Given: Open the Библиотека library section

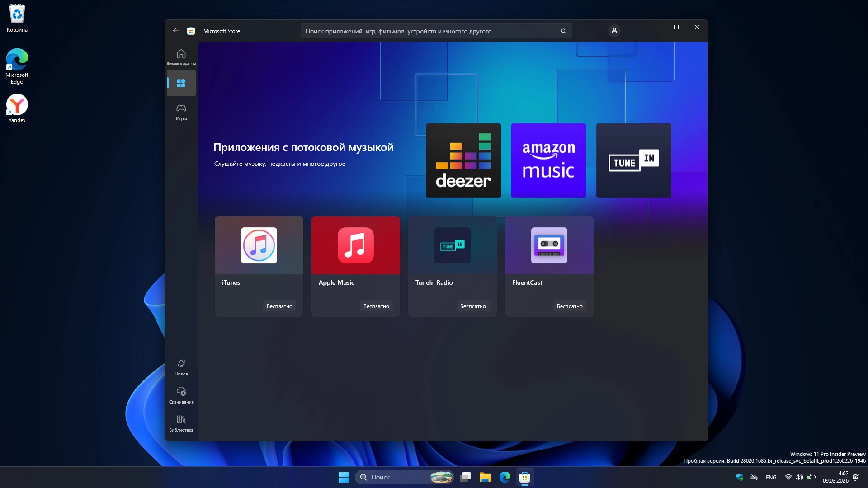Looking at the screenshot, I should [181, 423].
